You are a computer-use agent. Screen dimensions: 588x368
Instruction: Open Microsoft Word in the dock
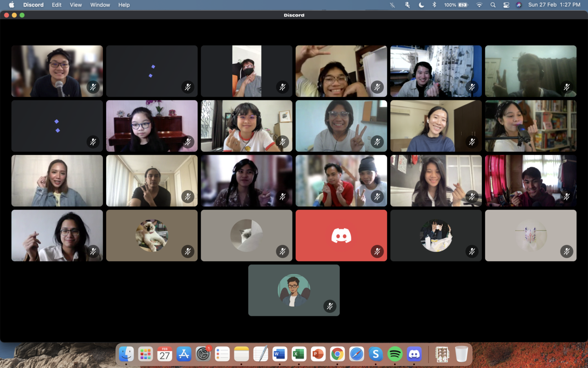point(280,354)
